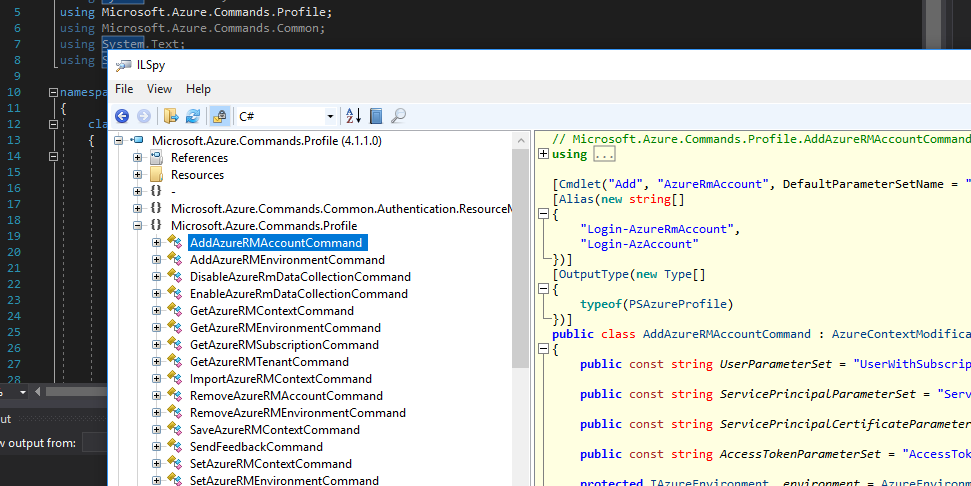Expand the References node
971x486 pixels.
click(x=137, y=158)
